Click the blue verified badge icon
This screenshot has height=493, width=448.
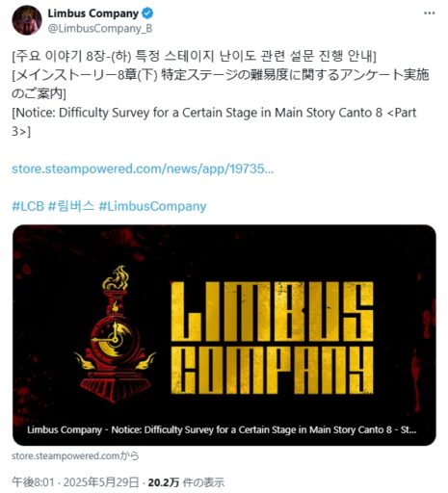tap(147, 13)
